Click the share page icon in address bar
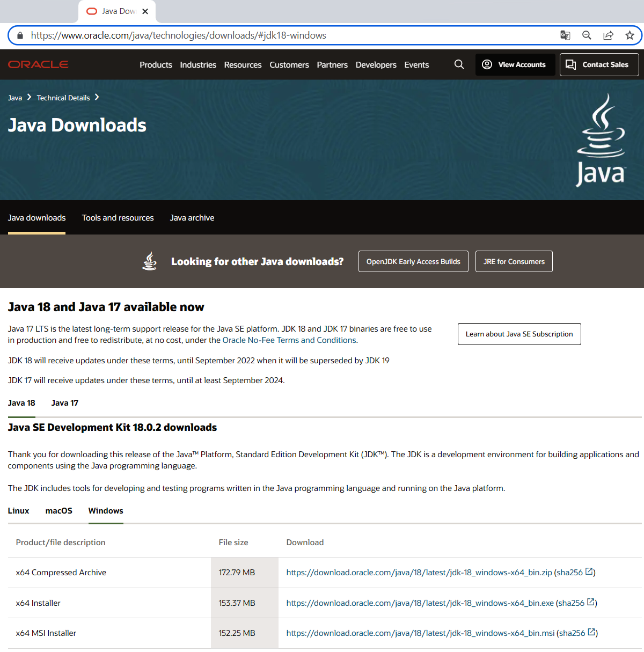Screen dimensions: 644x652 tap(608, 35)
